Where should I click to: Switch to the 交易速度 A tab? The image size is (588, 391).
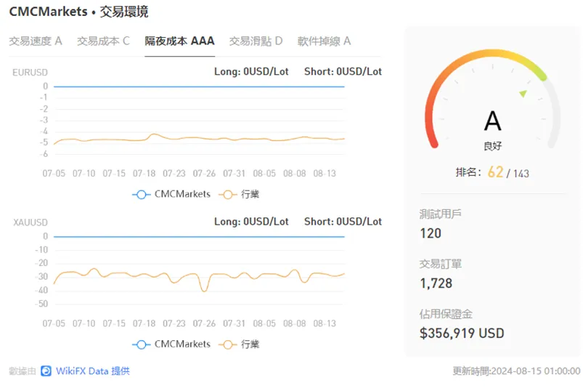(36, 41)
